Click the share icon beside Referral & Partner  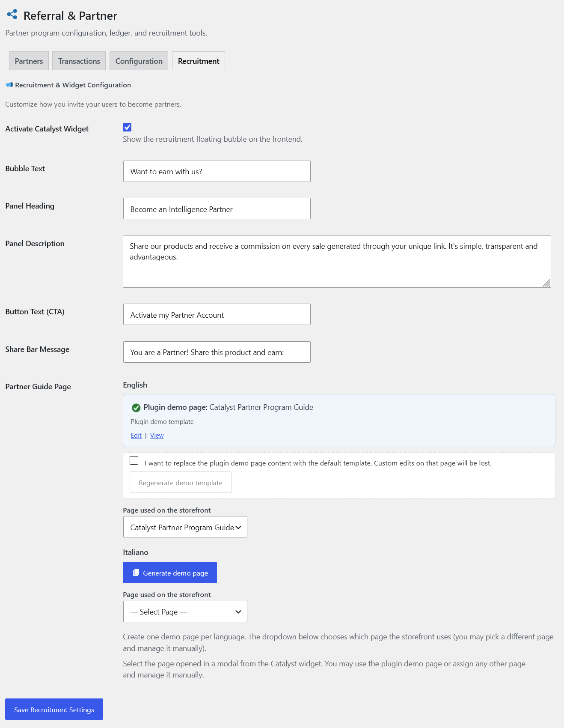12,15
